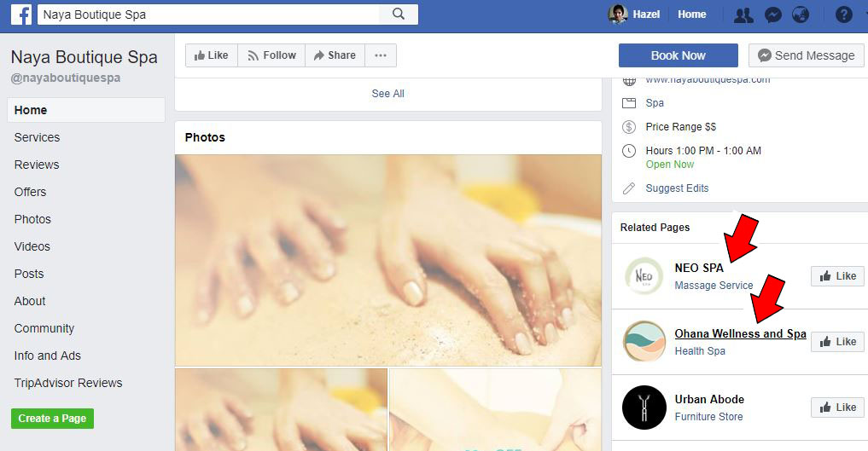868x451 pixels.
Task: Open Photos in the sidebar
Action: tap(32, 219)
